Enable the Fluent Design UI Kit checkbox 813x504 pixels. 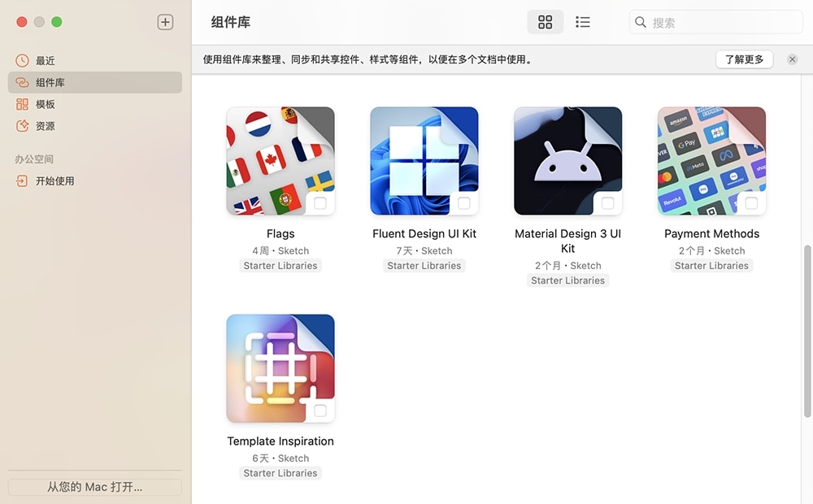coord(464,202)
